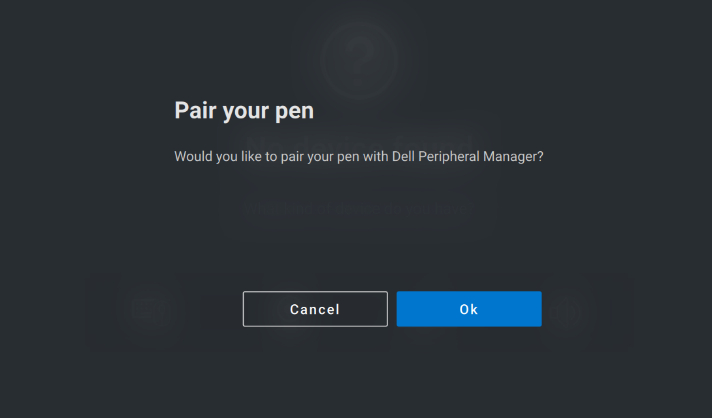Viewport: 712px width, 418px height.
Task: Click the "Pair your pen" dialog title
Action: point(244,110)
